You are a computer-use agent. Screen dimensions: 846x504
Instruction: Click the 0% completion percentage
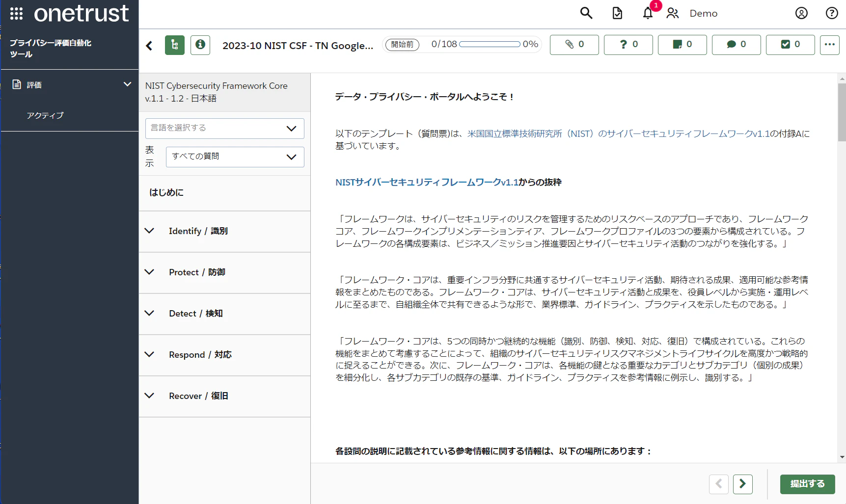click(x=530, y=44)
